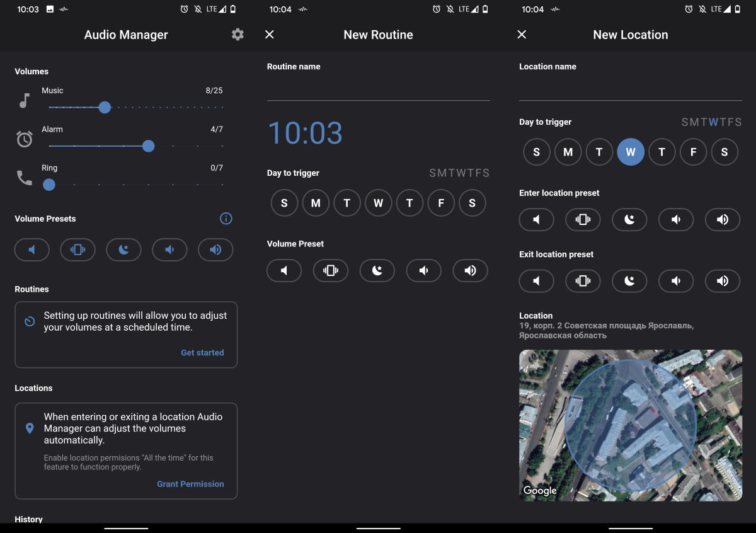Toggle Saturday for the New Routine

(472, 202)
